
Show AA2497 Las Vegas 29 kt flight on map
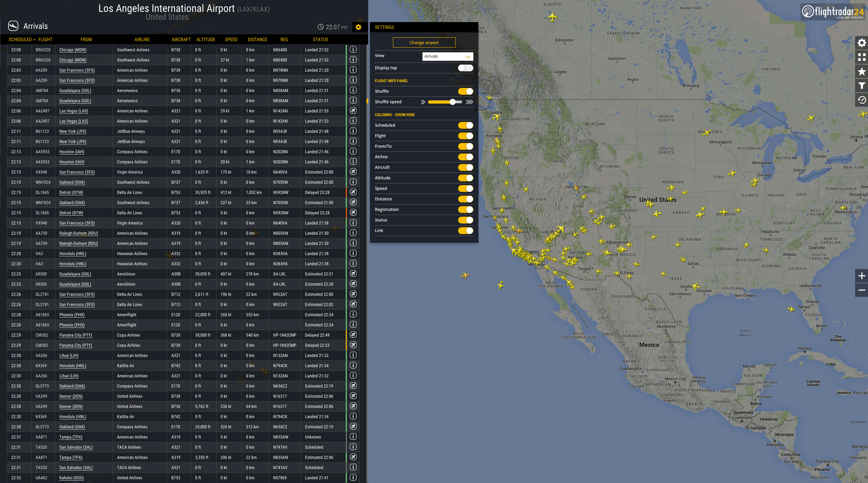(x=353, y=111)
